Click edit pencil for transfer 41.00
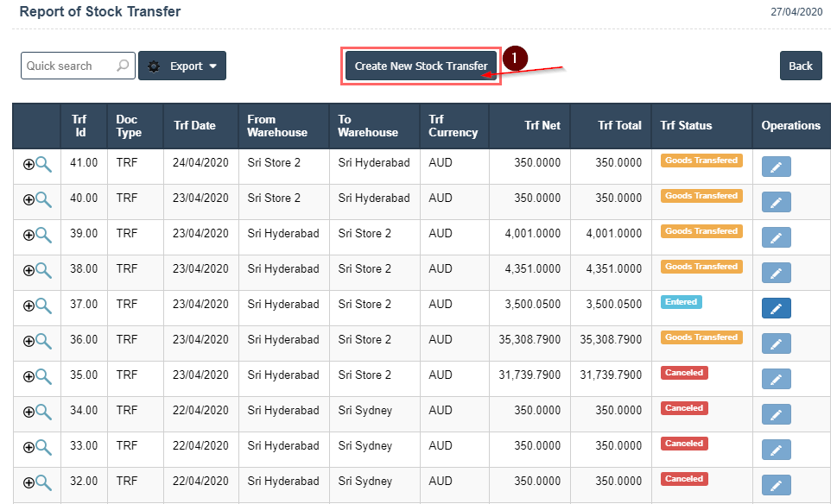This screenshot has width=837, height=504. [x=776, y=167]
